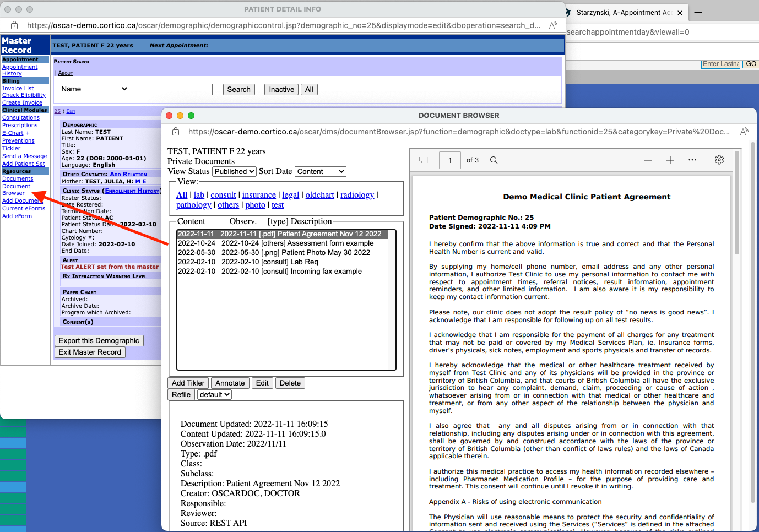Viewport: 759px width, 532px height.
Task: Open the patient search field type dropdown
Action: [94, 89]
